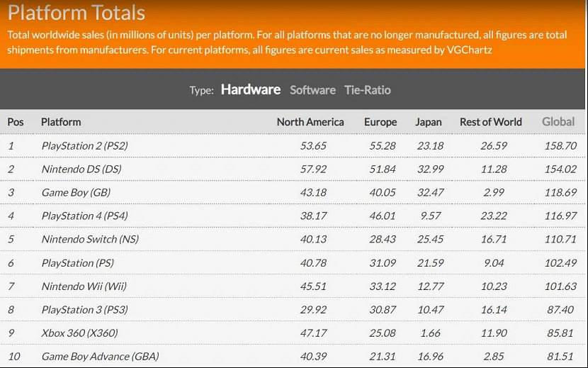Image resolution: width=588 pixels, height=368 pixels.
Task: Select Nintendo Switch (NS) link
Action: pos(89,239)
